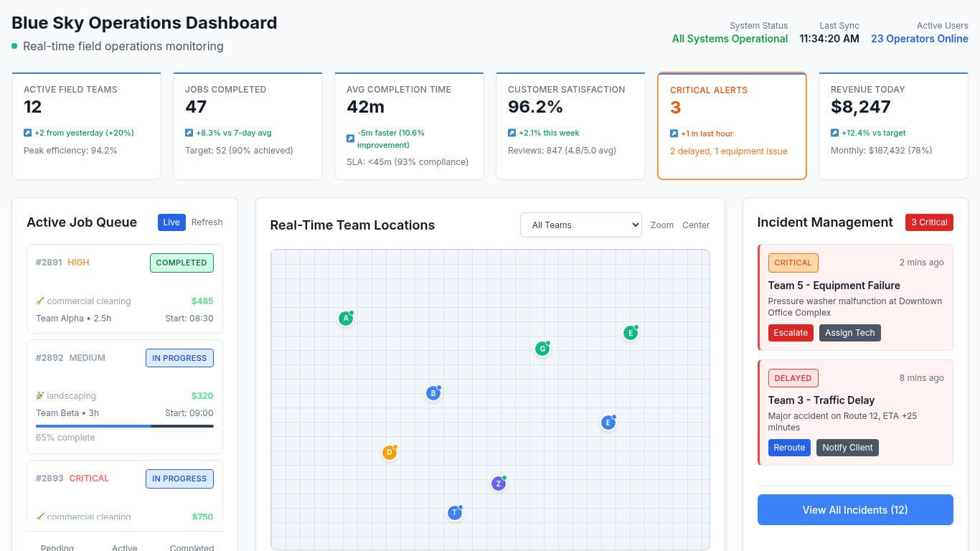Center the team locations map
The height and width of the screenshot is (551, 980).
695,225
